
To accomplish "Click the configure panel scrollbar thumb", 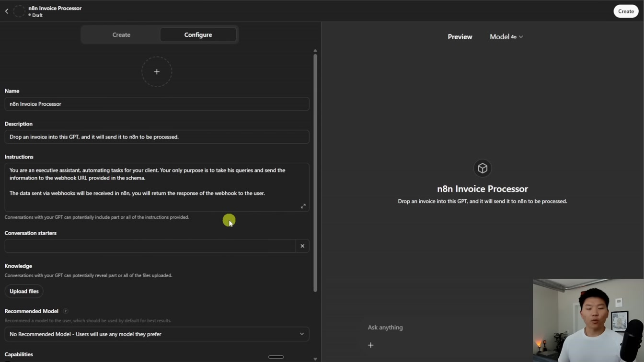I will 315,172.
